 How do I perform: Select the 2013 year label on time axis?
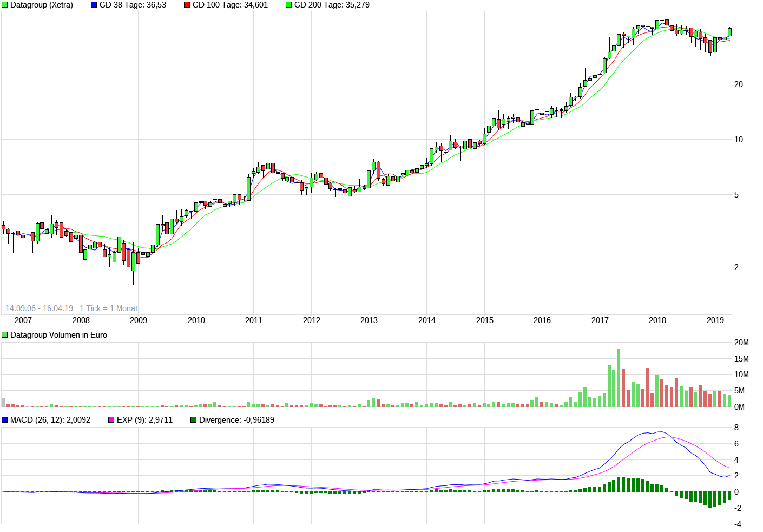(369, 320)
